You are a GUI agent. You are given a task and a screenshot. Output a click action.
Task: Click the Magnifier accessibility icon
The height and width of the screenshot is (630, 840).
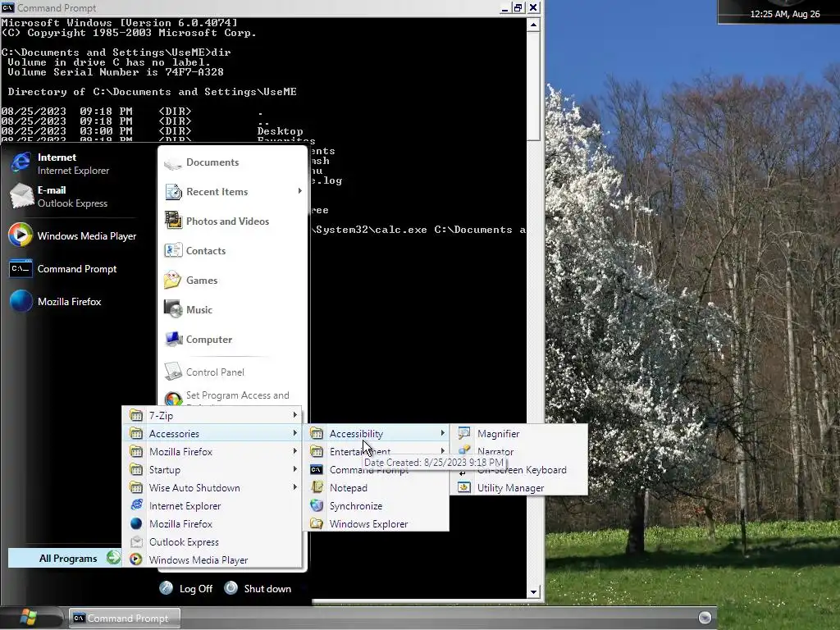pos(464,433)
